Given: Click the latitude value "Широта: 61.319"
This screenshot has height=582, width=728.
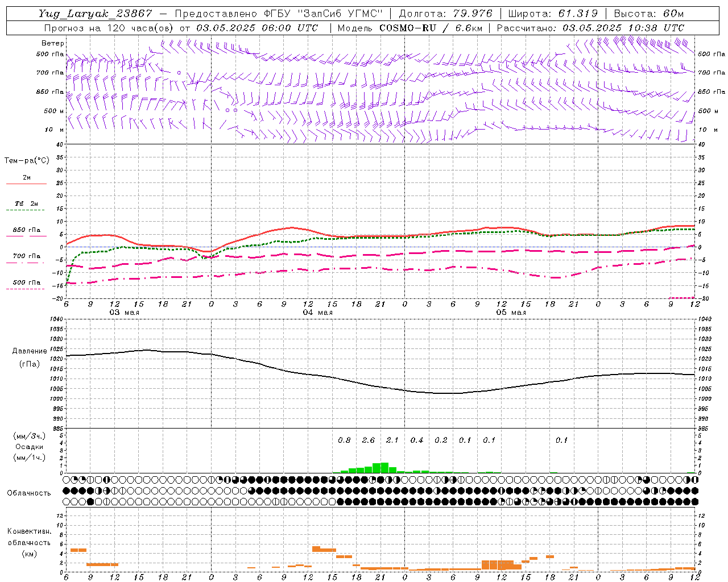Looking at the screenshot, I should (553, 14).
